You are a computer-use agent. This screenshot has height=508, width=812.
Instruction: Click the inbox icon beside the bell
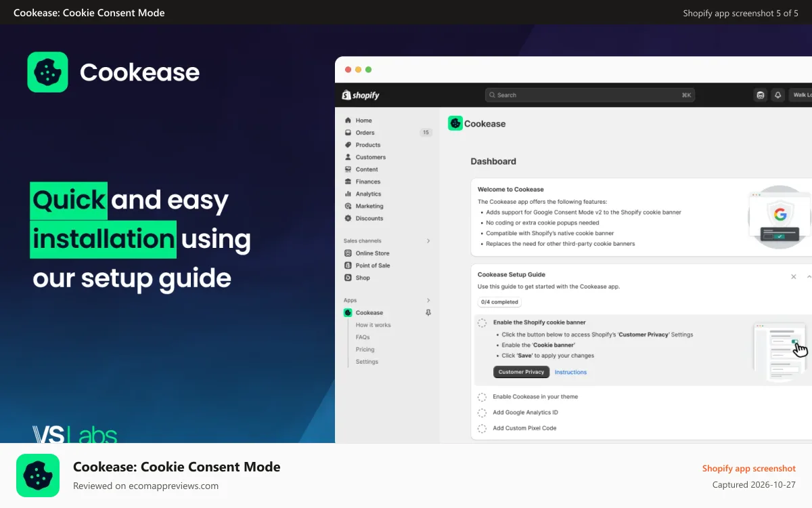click(761, 95)
